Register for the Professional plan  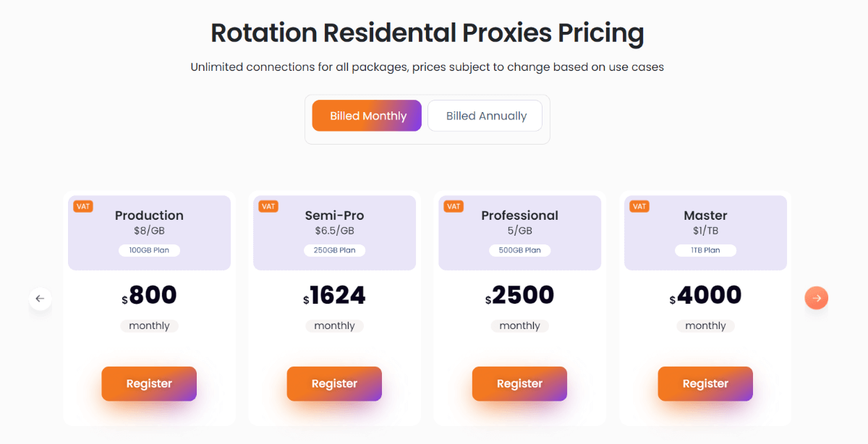pos(519,383)
